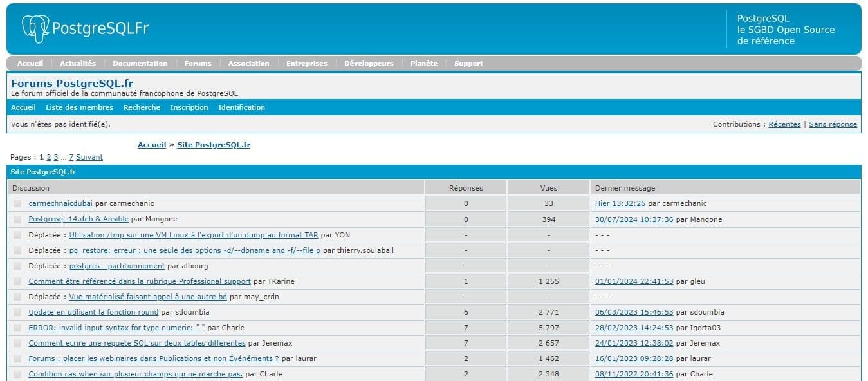Open ERROR: invalid input syntax topic

pos(116,328)
